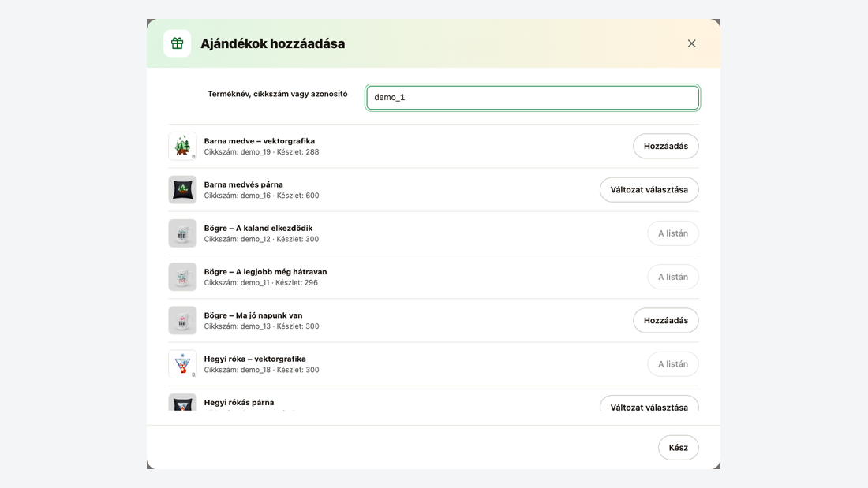Screen dimensions: 868x488
Task: Close the Ajándékok hozzáadása dialog
Action: (x=691, y=43)
